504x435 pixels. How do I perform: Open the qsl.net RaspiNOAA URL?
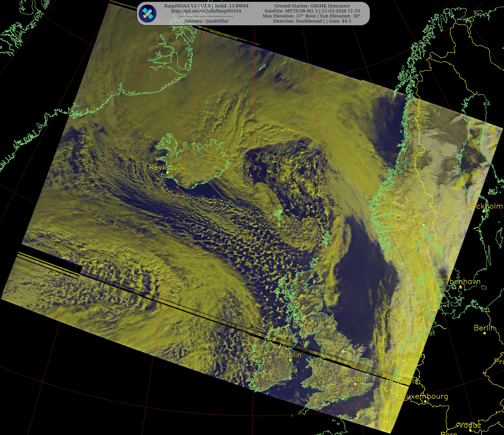(206, 11)
